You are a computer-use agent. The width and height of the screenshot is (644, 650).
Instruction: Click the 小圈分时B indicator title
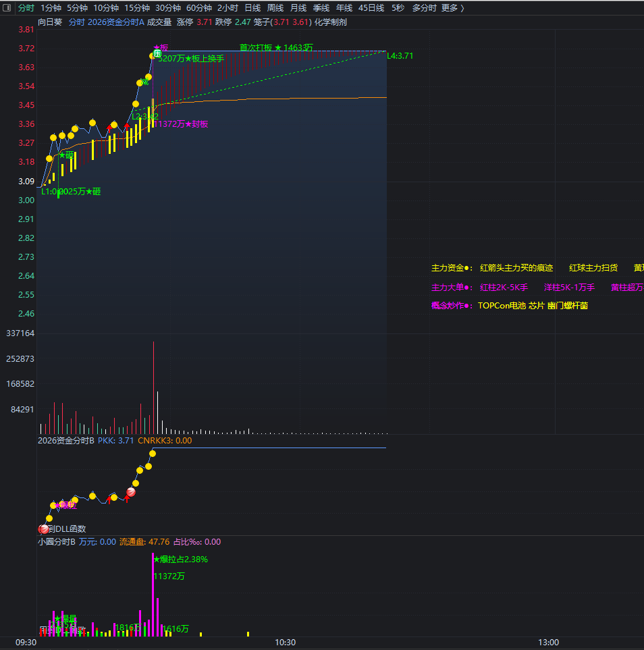57,542
